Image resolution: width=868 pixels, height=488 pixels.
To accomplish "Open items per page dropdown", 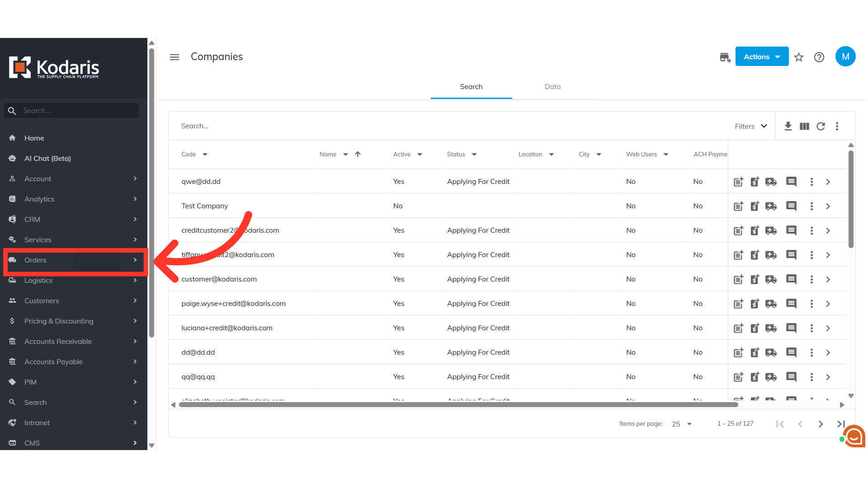I will [681, 424].
